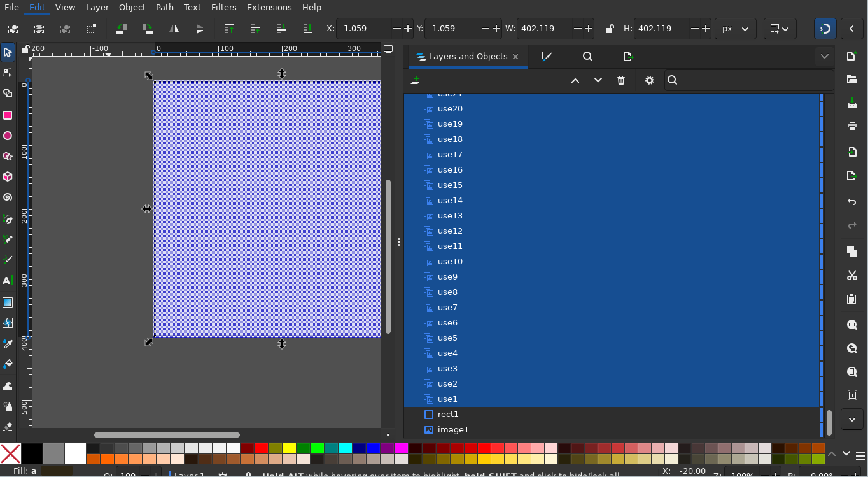Select the image1 object row
868x477 pixels.
coord(612,430)
